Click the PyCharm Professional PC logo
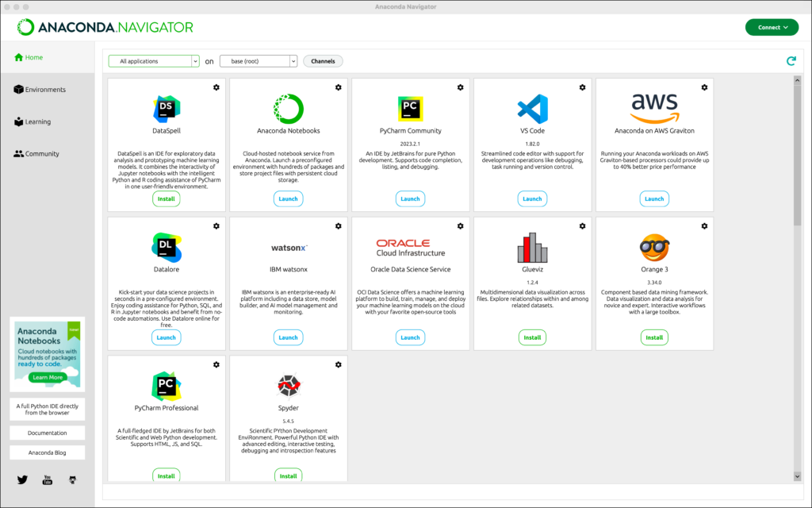812x508 pixels. click(x=167, y=386)
